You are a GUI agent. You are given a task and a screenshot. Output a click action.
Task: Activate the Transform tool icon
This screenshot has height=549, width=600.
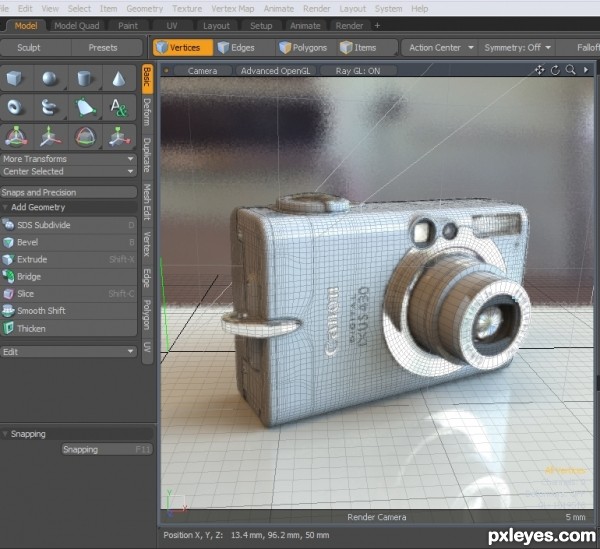coord(15,137)
